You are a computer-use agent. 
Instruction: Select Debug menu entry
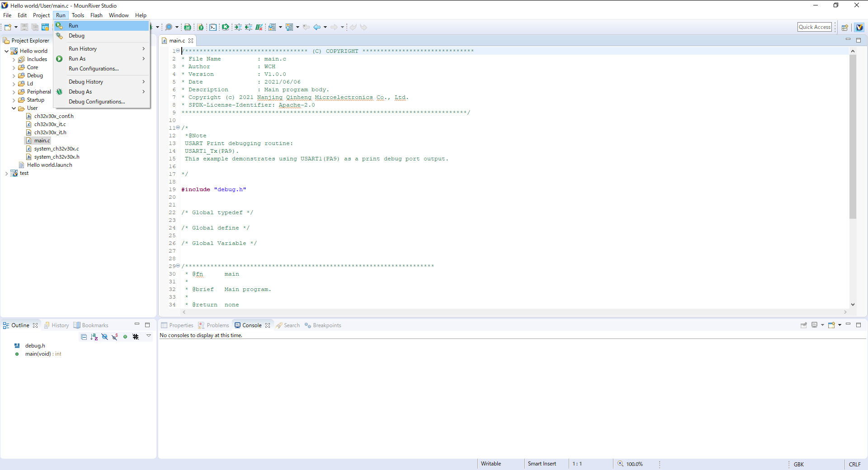pos(102,36)
